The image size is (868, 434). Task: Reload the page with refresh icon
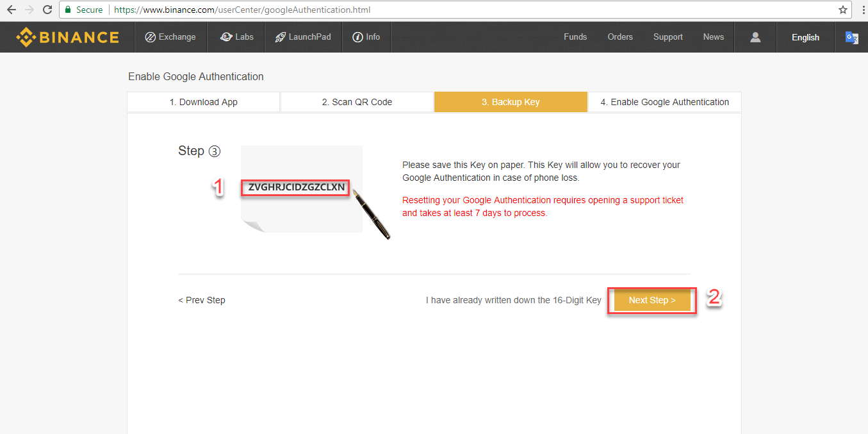coord(47,10)
